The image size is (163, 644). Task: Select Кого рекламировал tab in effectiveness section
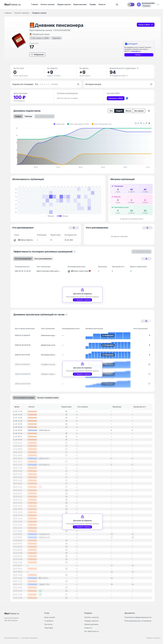(x=43, y=259)
